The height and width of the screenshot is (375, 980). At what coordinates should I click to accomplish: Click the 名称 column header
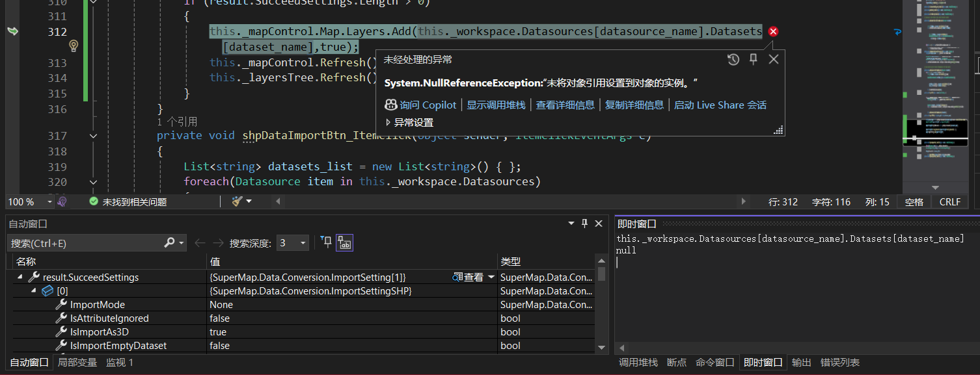109,261
